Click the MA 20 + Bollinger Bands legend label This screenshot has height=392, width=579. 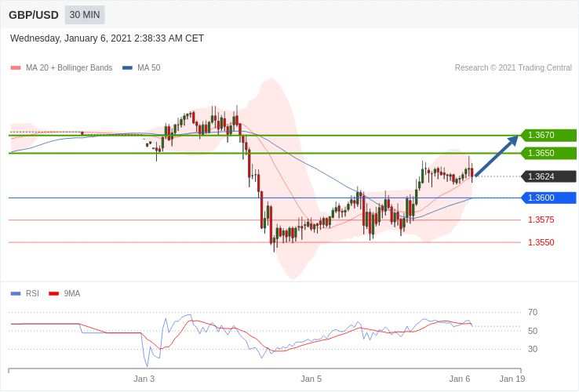[69, 68]
